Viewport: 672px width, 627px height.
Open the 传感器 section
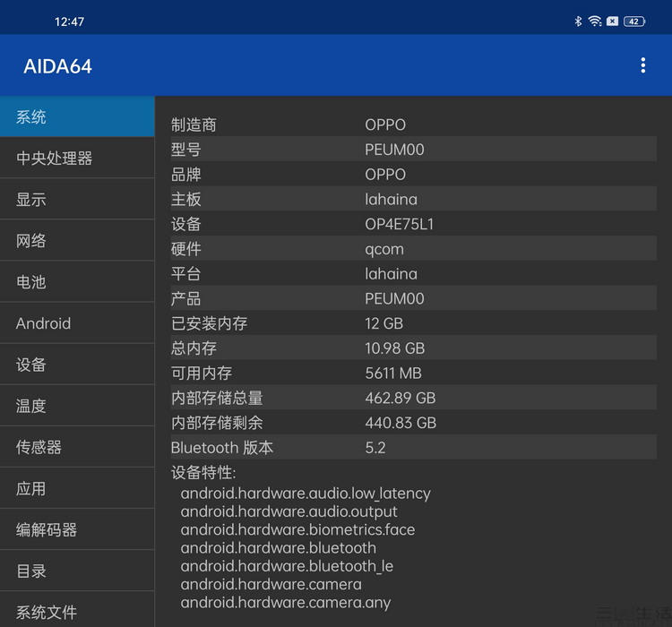click(77, 447)
